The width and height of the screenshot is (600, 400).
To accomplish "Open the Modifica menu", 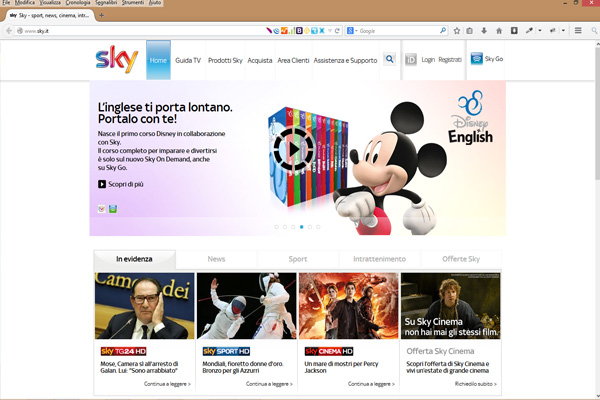I will point(25,3).
